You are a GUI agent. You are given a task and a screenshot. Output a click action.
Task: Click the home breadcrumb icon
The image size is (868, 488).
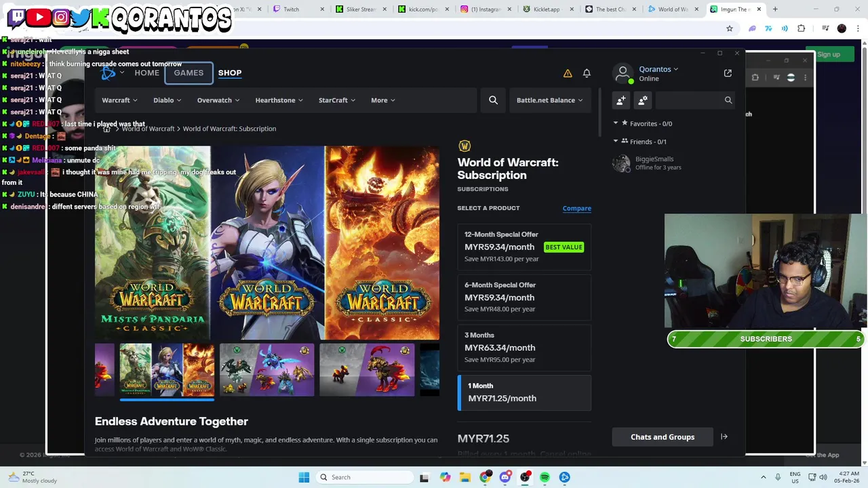click(x=106, y=129)
